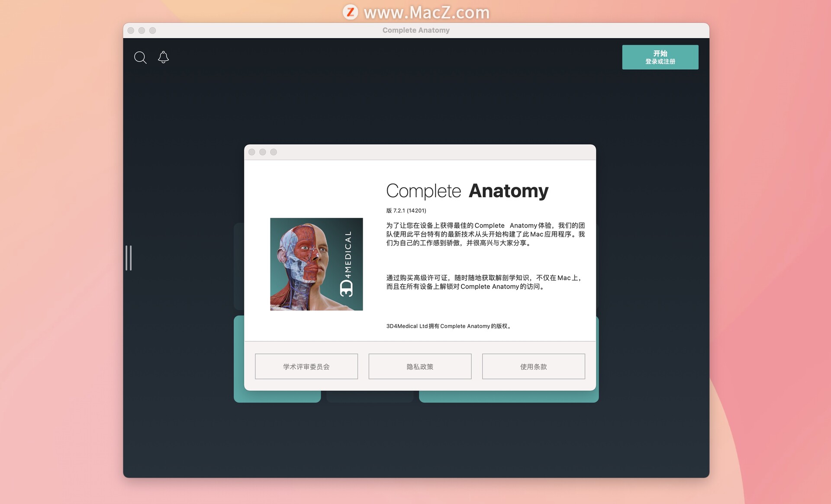The height and width of the screenshot is (504, 831).
Task: Click the 开始 登录或注册 button
Action: click(660, 57)
